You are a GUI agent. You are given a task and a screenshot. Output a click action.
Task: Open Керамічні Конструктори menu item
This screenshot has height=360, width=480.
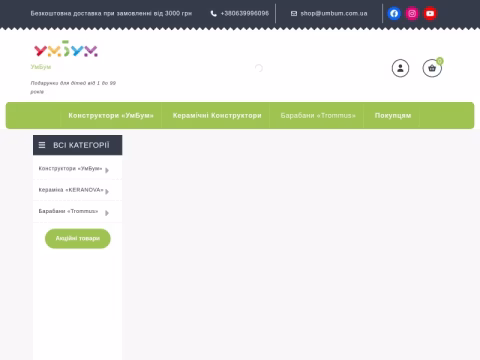217,115
